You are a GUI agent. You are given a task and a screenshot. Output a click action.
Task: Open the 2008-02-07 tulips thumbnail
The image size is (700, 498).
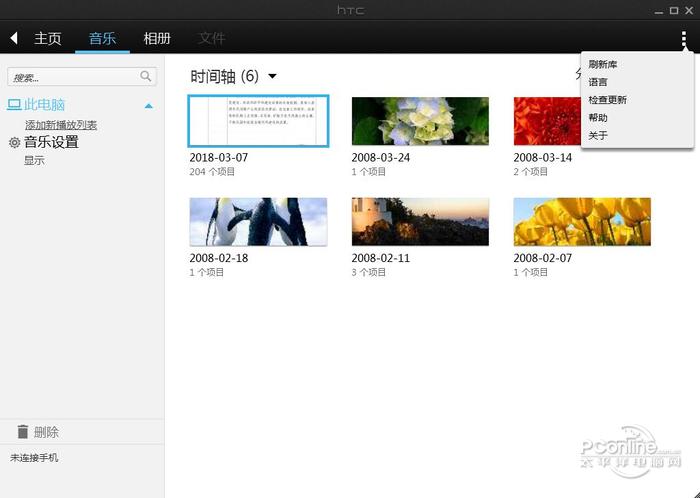pos(582,222)
